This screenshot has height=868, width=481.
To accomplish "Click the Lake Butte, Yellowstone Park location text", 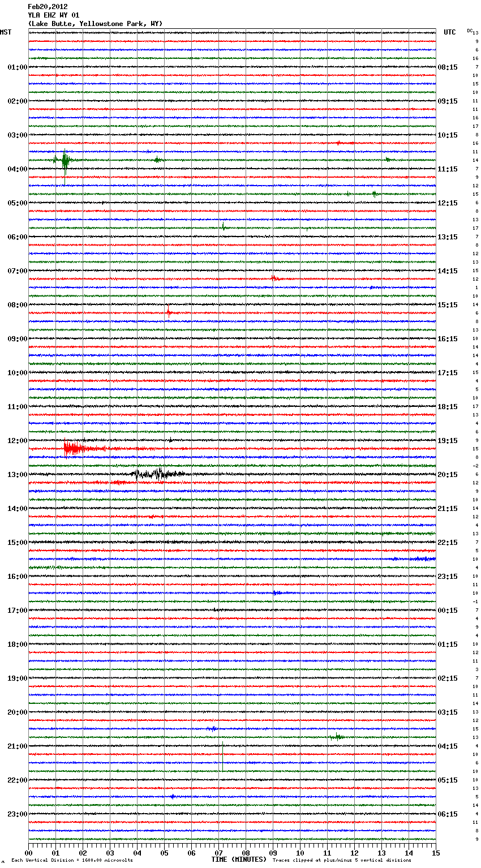I will pos(95,24).
